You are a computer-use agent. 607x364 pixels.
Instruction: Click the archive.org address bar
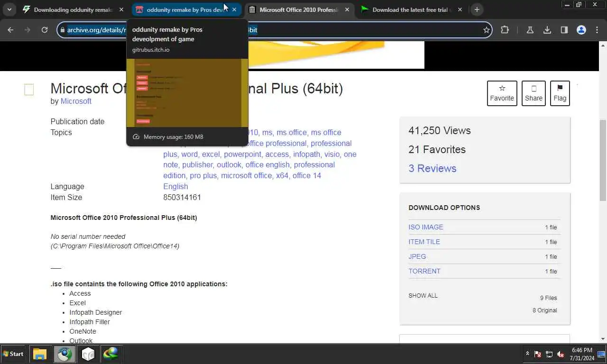(x=274, y=30)
